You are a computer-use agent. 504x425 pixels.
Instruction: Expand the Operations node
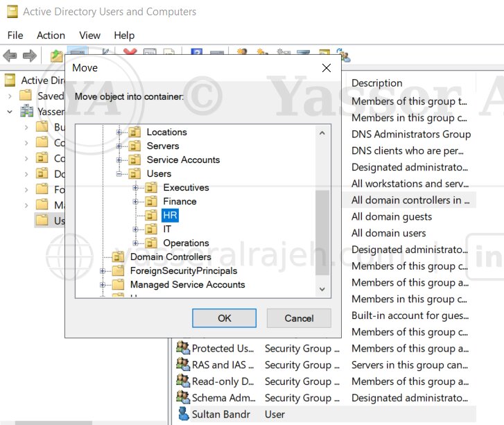pos(135,243)
